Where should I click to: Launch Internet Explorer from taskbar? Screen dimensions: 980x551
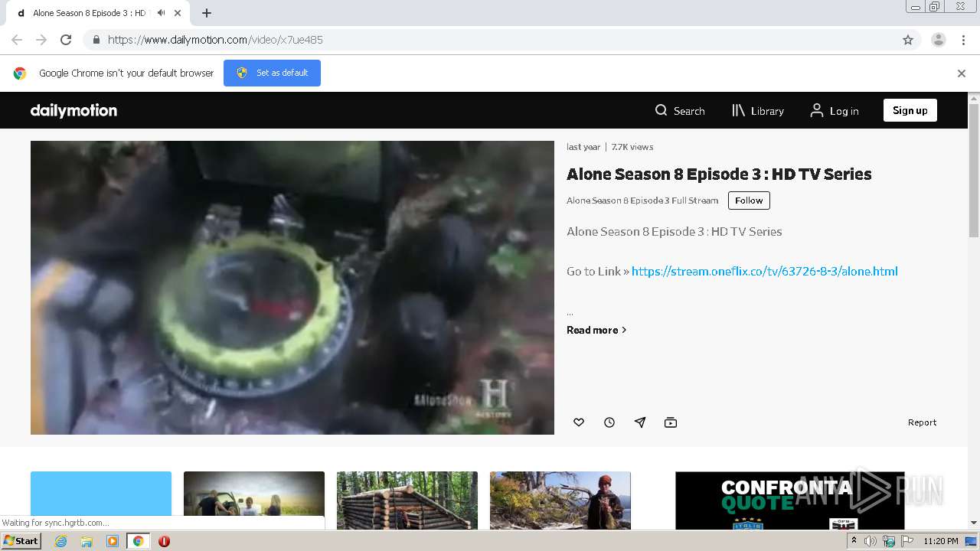point(60,541)
